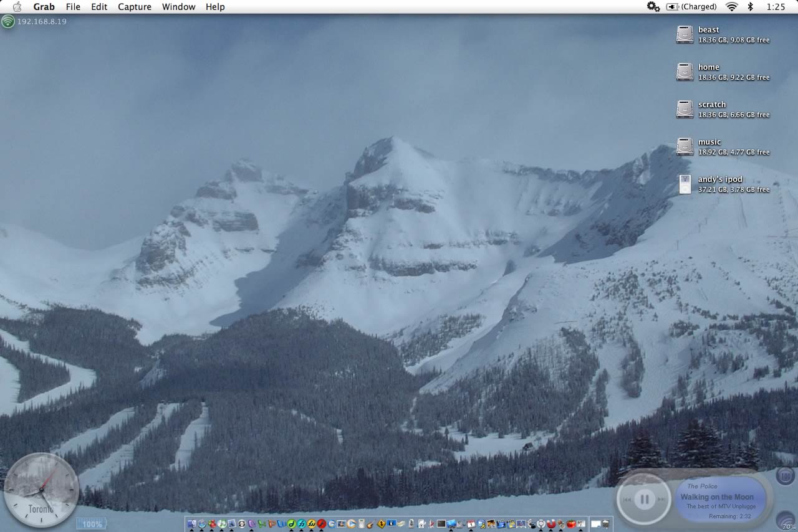Click the Bluetooth status icon in the menu bar

751,7
